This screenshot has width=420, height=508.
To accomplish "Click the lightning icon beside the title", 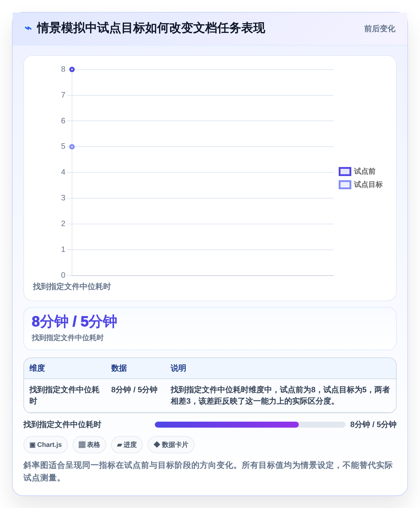I will [28, 28].
